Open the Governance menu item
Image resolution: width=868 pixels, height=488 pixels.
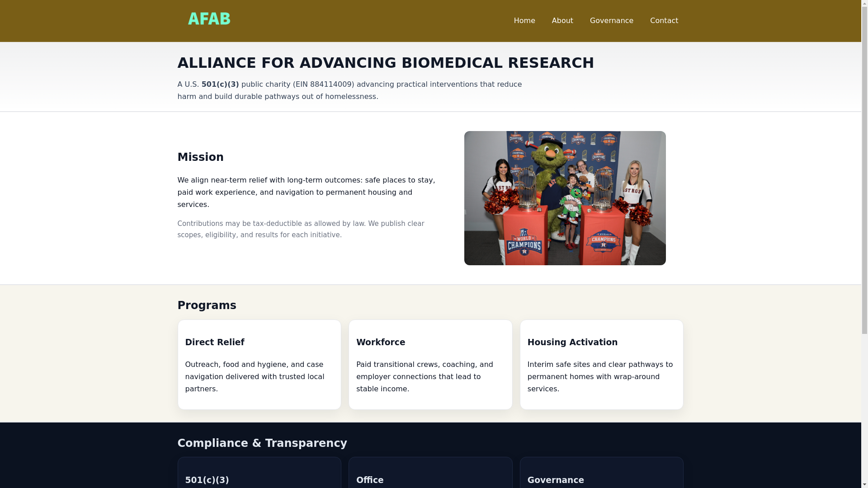pos(611,21)
